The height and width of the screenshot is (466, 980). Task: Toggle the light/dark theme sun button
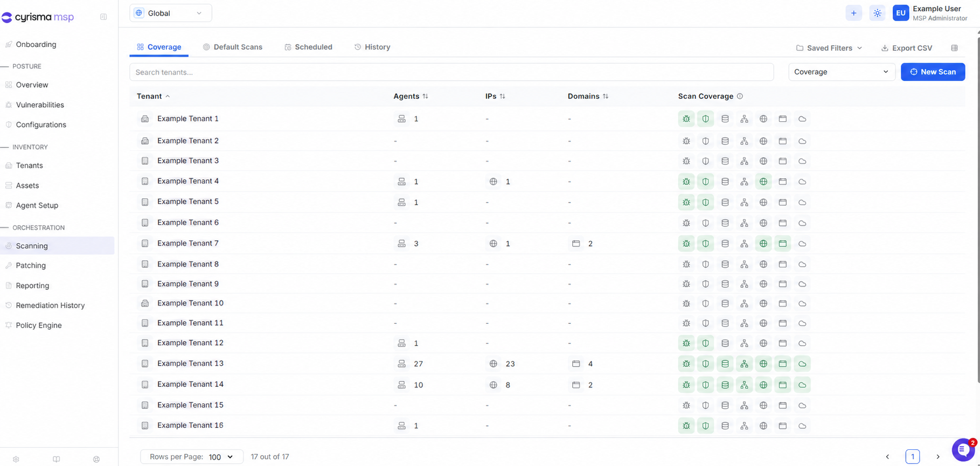click(x=877, y=13)
